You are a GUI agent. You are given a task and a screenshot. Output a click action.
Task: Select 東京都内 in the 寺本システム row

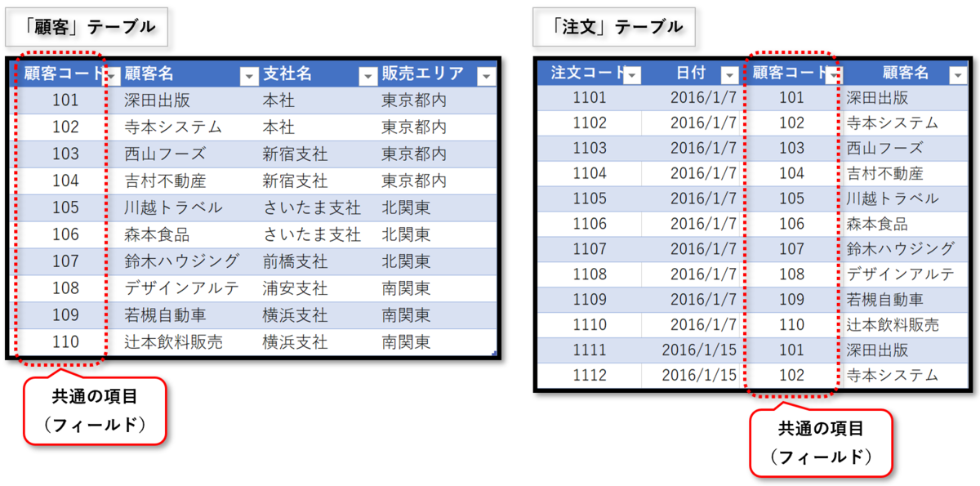pyautogui.click(x=414, y=127)
